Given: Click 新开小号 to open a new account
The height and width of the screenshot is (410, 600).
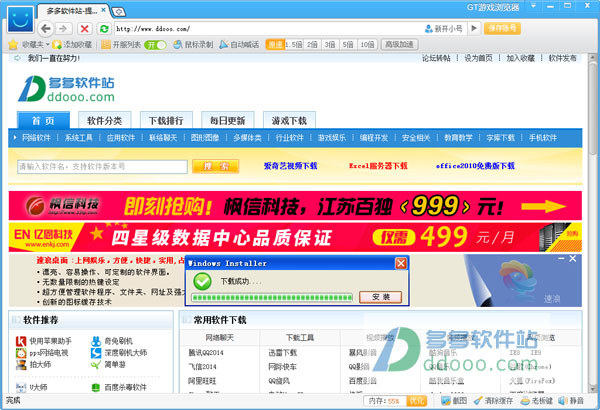Looking at the screenshot, I should (x=444, y=29).
